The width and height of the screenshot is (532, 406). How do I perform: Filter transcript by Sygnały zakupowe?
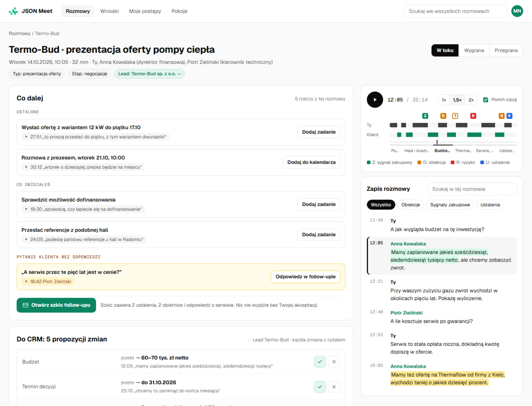(x=450, y=205)
